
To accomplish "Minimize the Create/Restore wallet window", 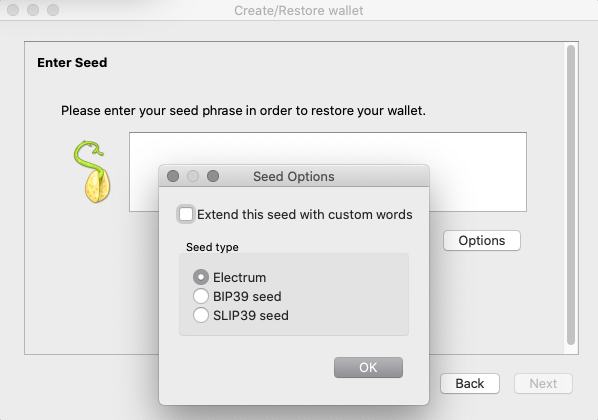I will (33, 10).
